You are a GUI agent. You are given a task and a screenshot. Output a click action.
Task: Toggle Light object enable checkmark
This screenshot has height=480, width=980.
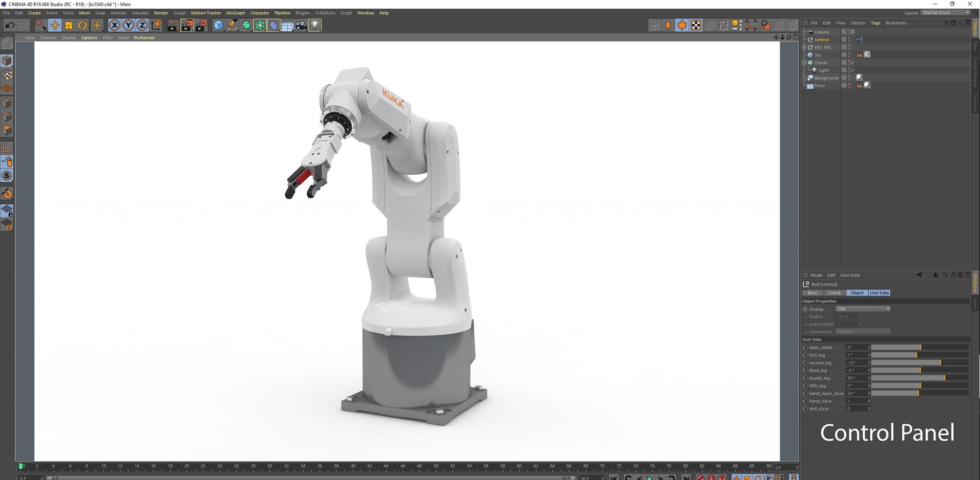click(x=852, y=70)
